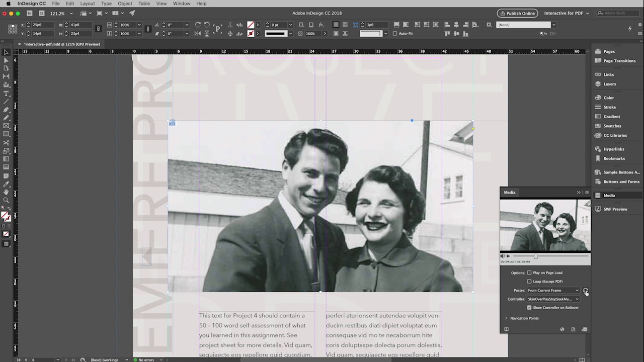Open the File menu
The image size is (644, 362).
[56, 4]
